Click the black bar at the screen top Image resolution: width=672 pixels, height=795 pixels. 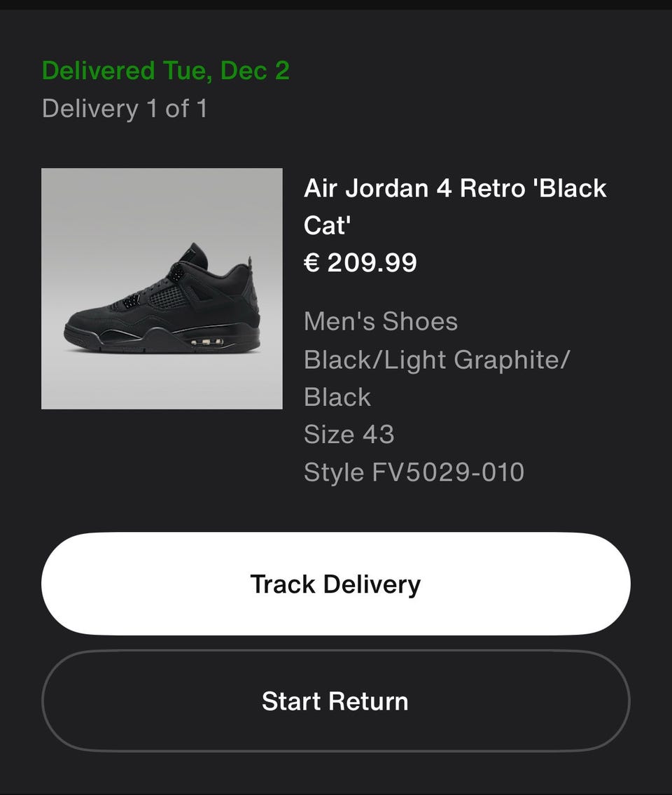click(336, 4)
